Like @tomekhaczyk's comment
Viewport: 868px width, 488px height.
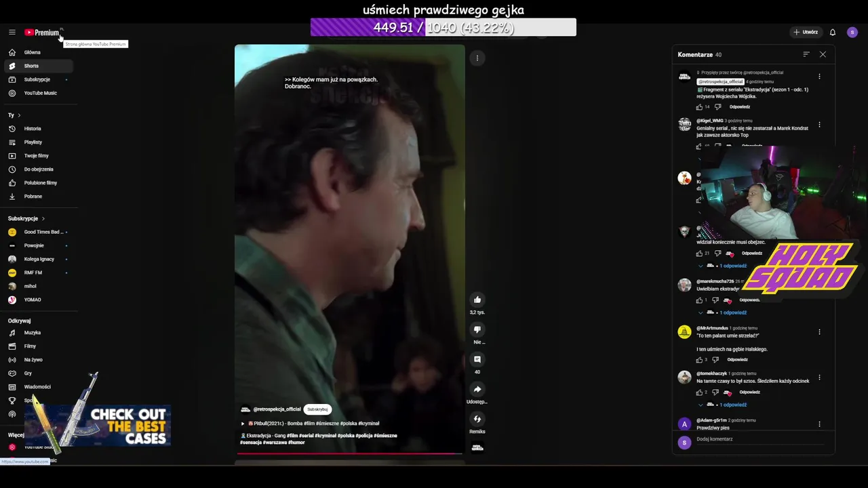pyautogui.click(x=700, y=392)
